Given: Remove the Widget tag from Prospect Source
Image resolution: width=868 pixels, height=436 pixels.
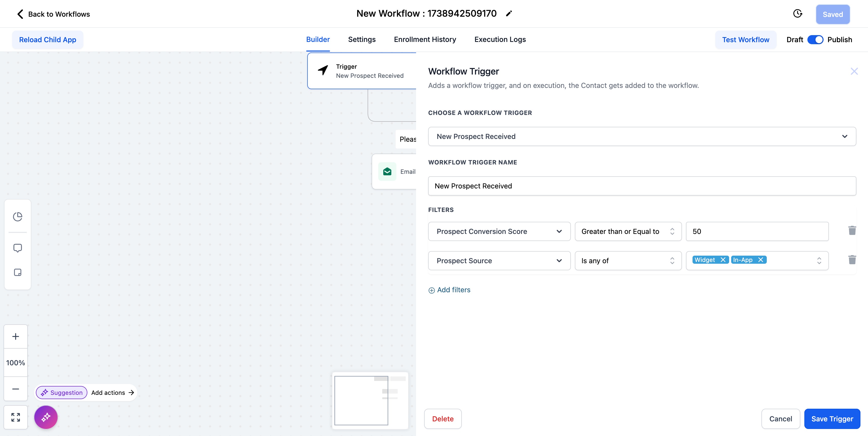Looking at the screenshot, I should tap(723, 260).
